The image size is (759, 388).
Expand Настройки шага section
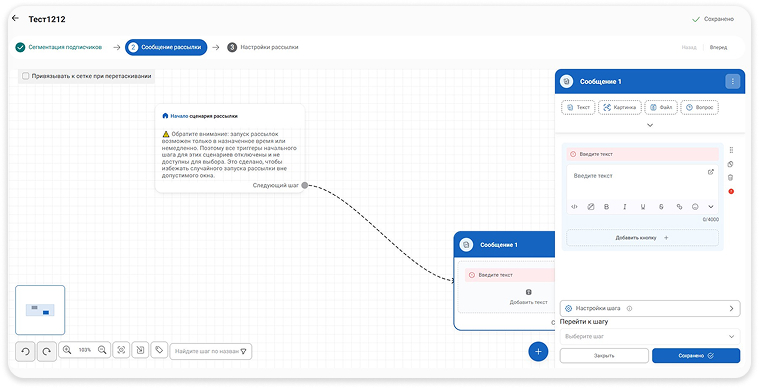[650, 308]
